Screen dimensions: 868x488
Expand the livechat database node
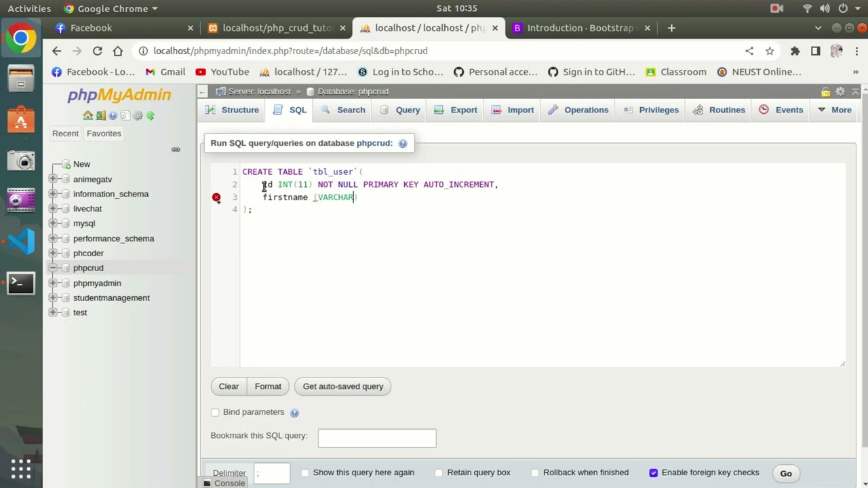point(53,209)
